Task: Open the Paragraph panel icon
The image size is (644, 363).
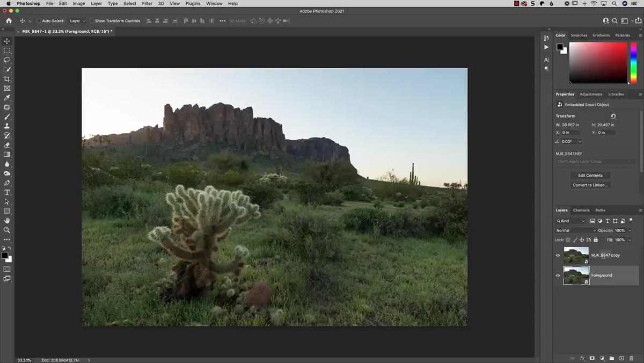Action: click(546, 69)
